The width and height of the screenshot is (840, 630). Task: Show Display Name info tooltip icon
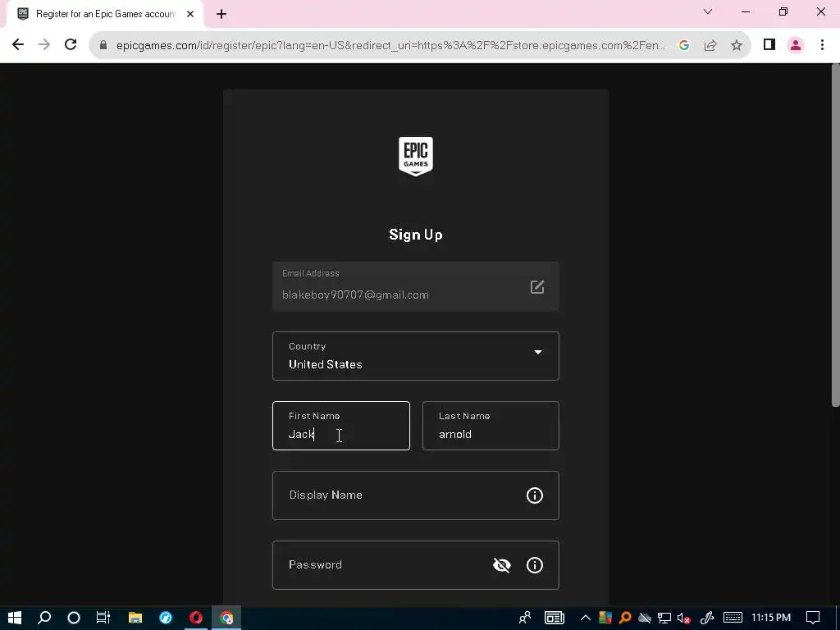click(x=535, y=495)
